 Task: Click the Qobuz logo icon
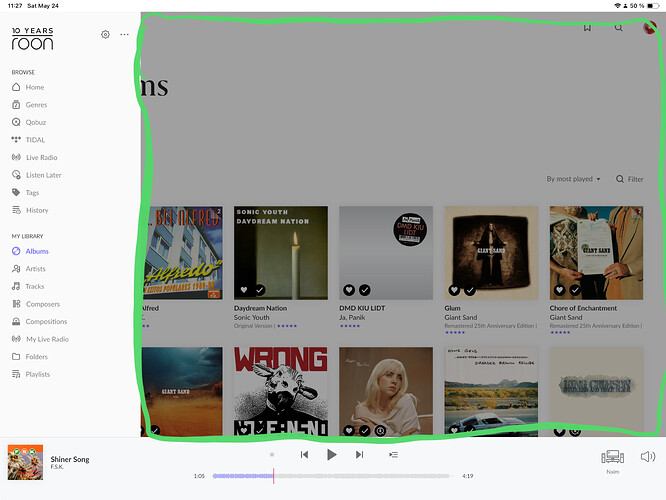16,122
